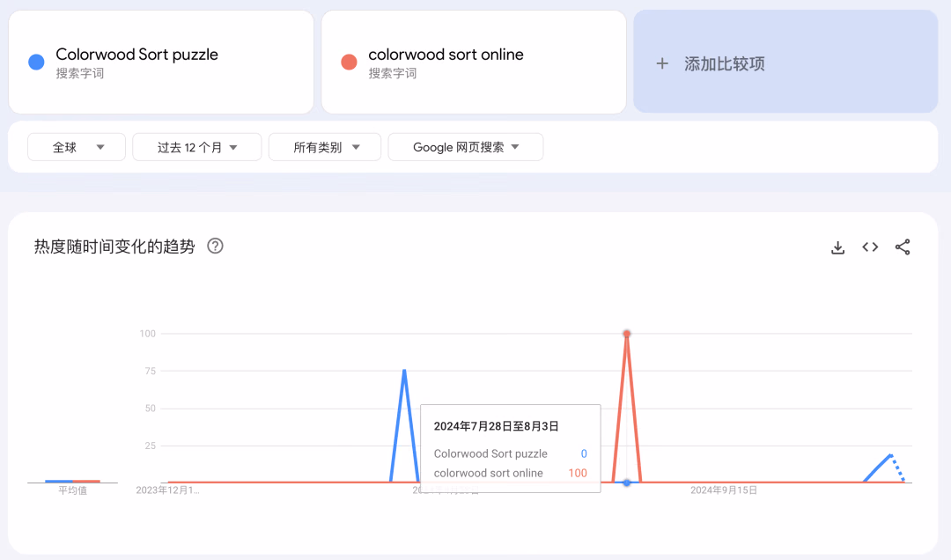Click the 2023年12月1... axis label
The height and width of the screenshot is (560, 951).
(x=167, y=490)
